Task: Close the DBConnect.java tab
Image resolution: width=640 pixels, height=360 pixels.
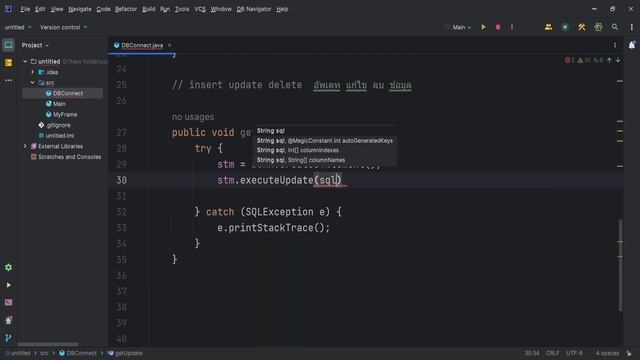Action: (x=169, y=45)
